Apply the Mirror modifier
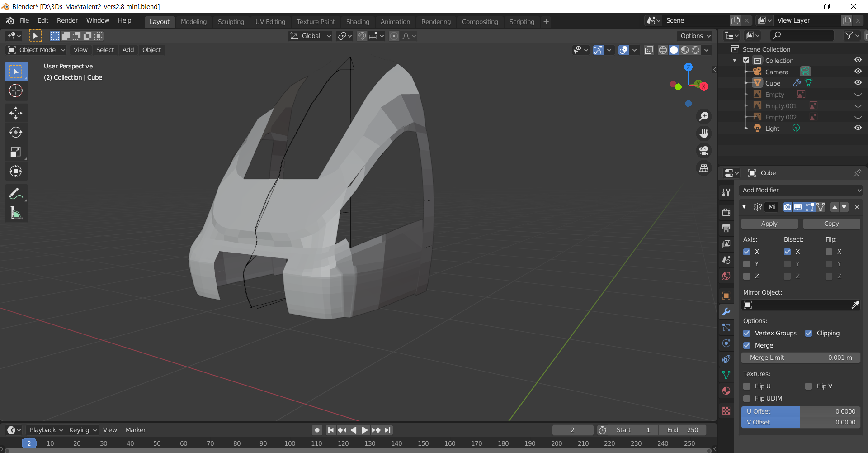 [769, 224]
